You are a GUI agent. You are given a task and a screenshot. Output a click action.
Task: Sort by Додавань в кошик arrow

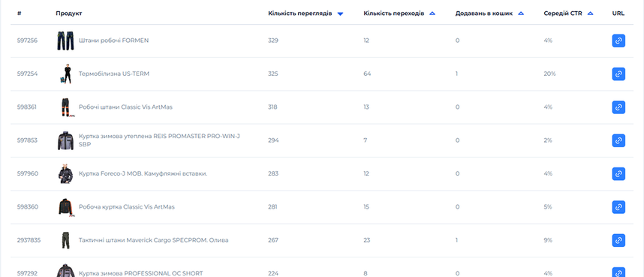(x=521, y=14)
